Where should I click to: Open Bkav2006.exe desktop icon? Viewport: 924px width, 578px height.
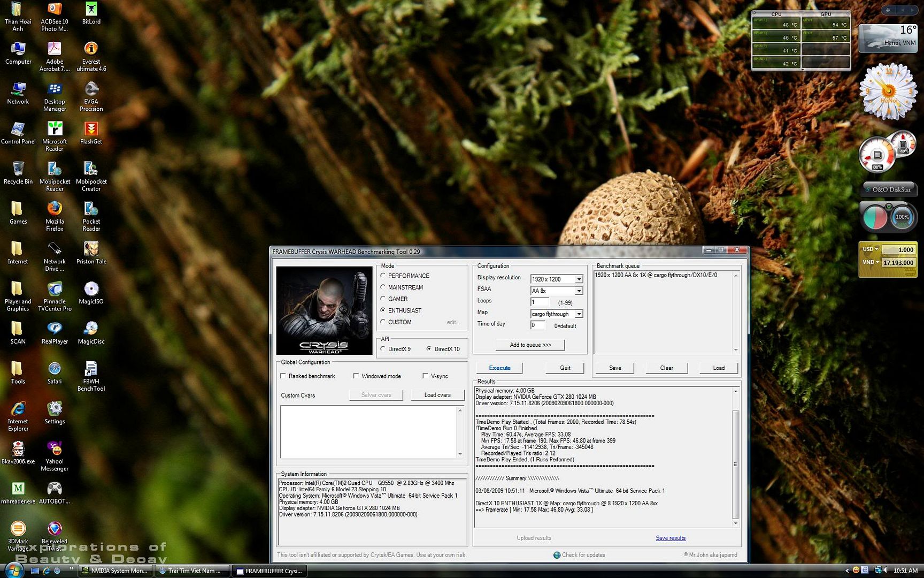(x=18, y=453)
